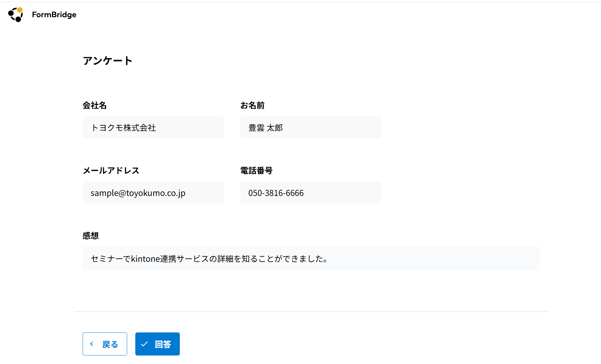The width and height of the screenshot is (601, 364).
Task: Click the アンケート page heading
Action: click(107, 61)
